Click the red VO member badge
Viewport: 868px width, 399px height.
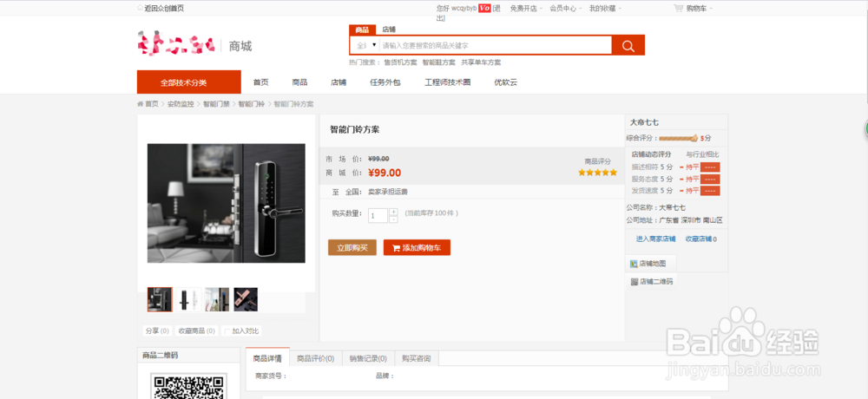(484, 8)
